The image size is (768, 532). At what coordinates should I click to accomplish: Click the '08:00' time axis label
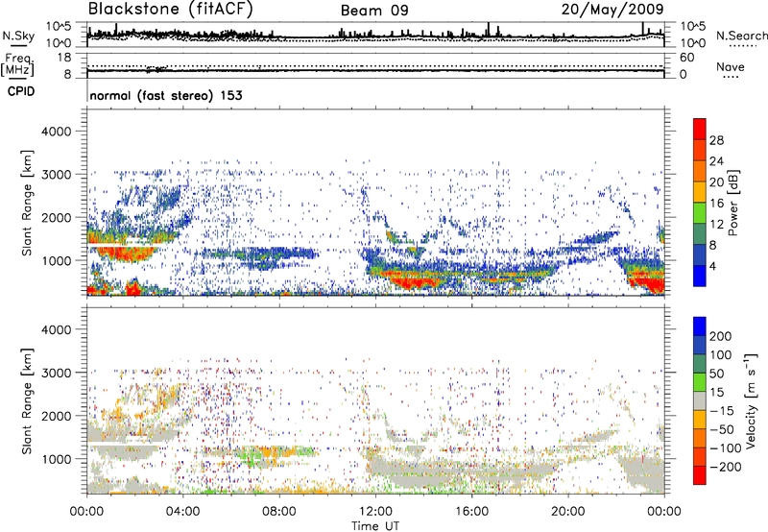pyautogui.click(x=279, y=512)
